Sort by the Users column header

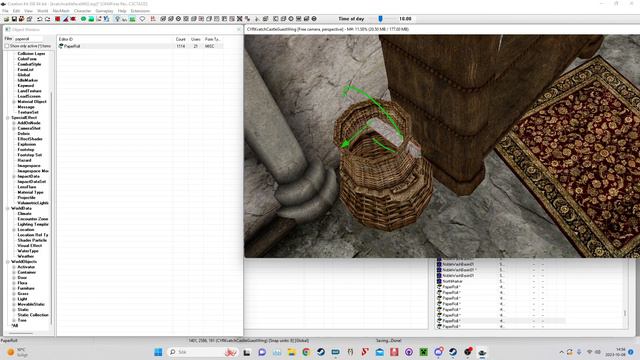point(196,39)
